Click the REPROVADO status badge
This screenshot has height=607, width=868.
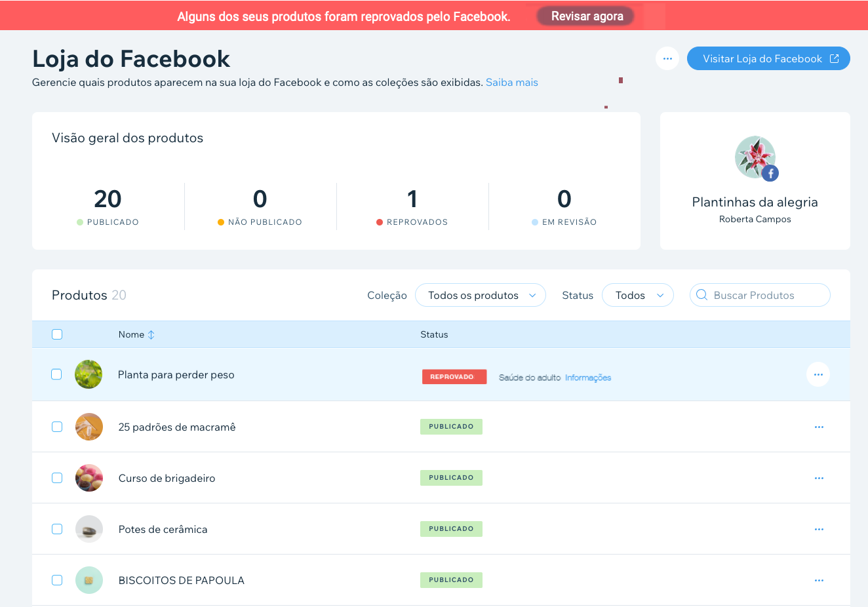[454, 377]
